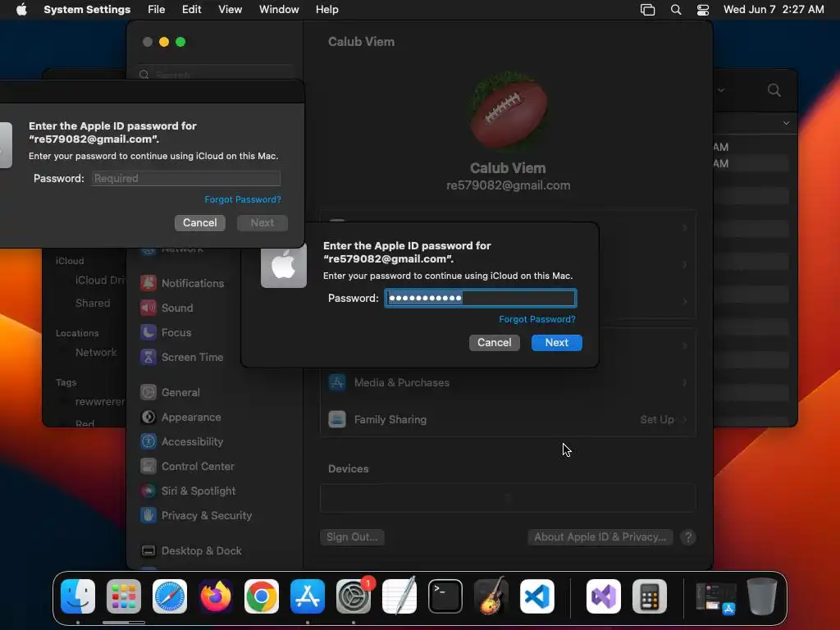Click Forgot Password link in front dialog
Screen dimensions: 840x630
[536, 319]
